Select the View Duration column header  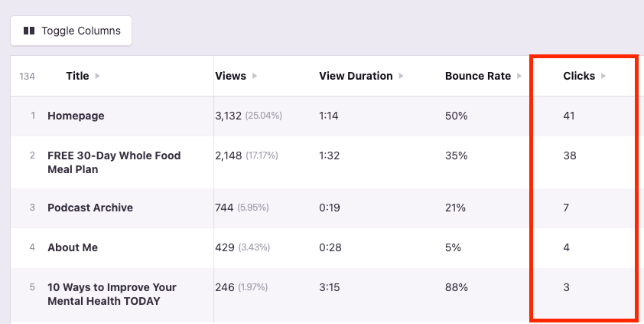click(x=356, y=76)
